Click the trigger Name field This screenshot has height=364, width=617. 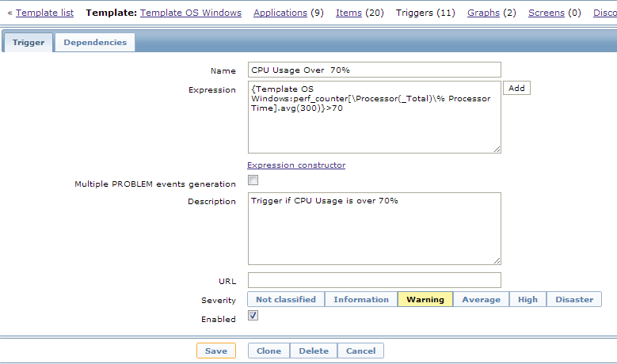(x=374, y=70)
